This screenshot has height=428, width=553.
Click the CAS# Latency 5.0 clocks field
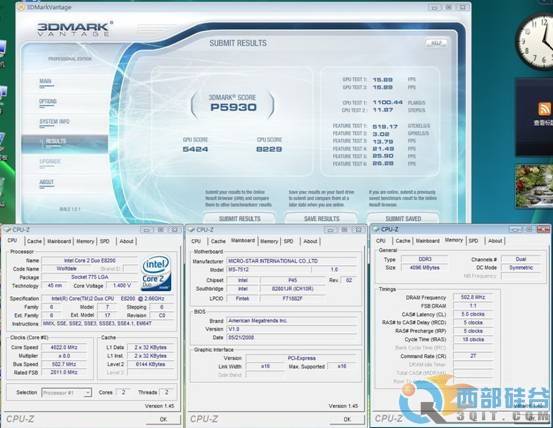(x=473, y=314)
